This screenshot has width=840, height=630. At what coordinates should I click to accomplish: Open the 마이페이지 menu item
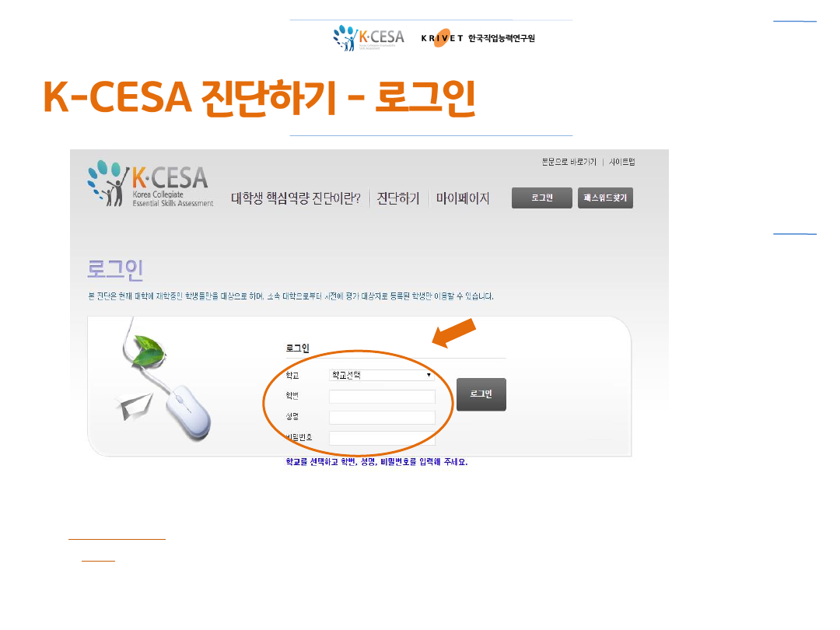tap(462, 199)
